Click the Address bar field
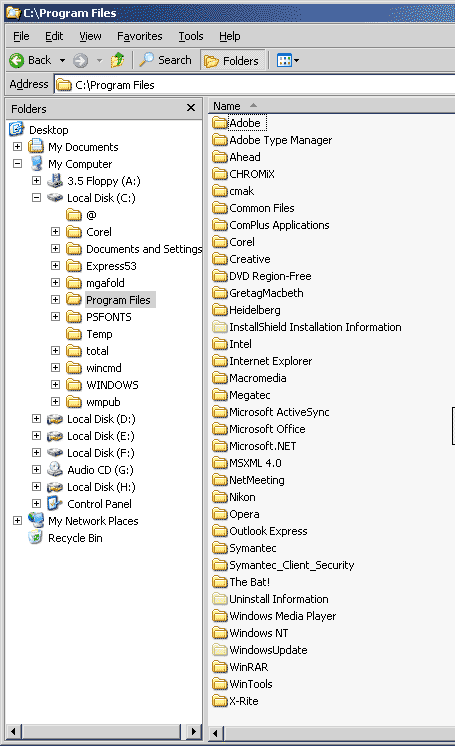The image size is (455, 746). pyautogui.click(x=255, y=85)
